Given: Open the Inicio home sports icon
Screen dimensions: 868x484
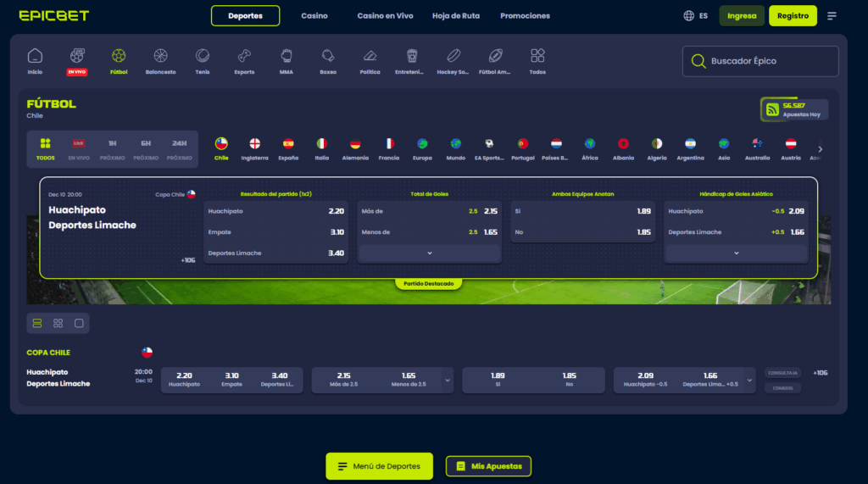Looking at the screenshot, I should [x=35, y=62].
